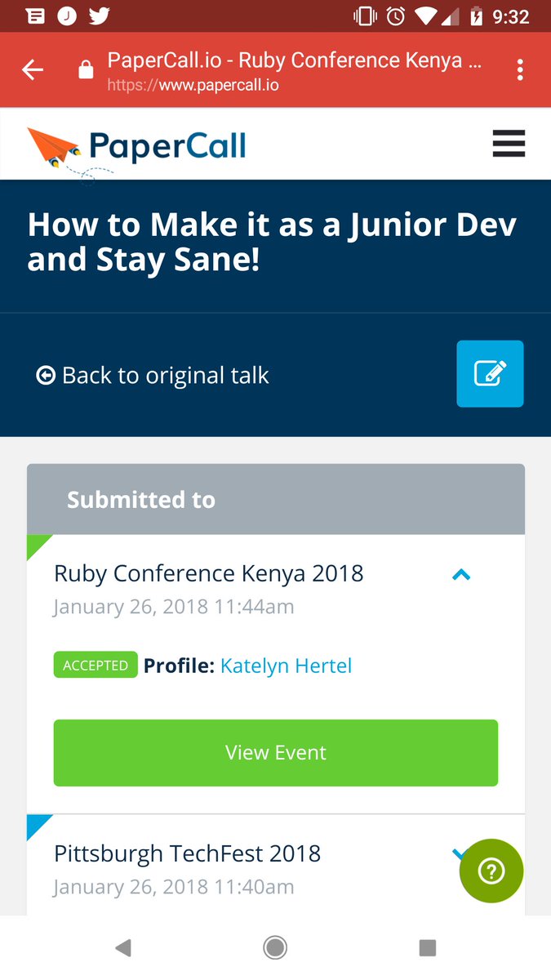551x980 pixels.
Task: Click the Ruby Conference Kenya 2018 title
Action: coord(209,573)
